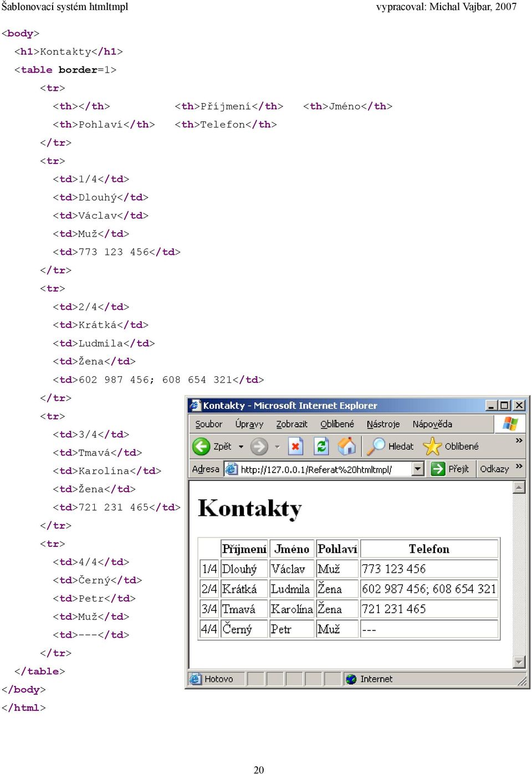Open the Zobrazit menu

click(291, 424)
